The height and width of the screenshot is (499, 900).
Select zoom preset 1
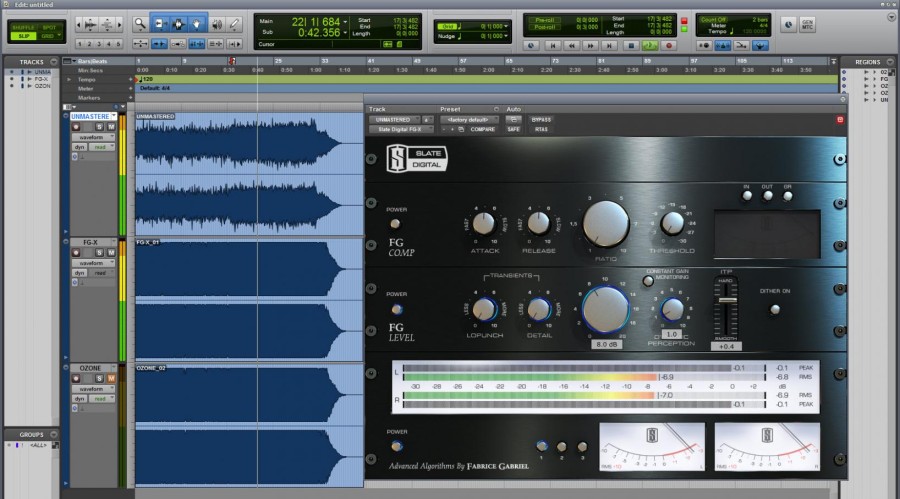(79, 44)
